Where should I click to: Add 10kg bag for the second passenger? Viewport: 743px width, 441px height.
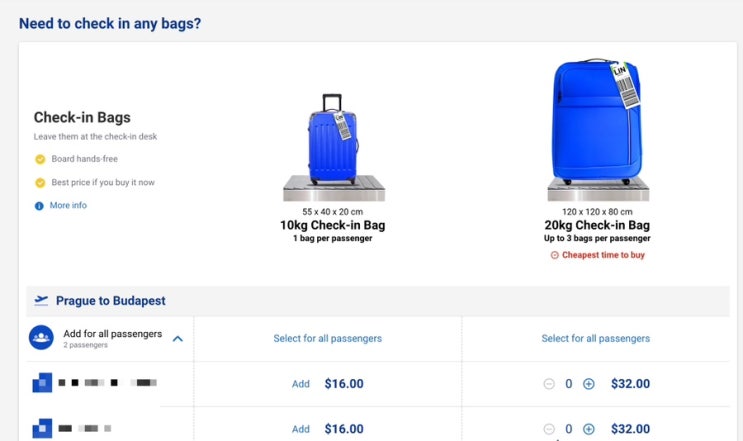click(300, 429)
